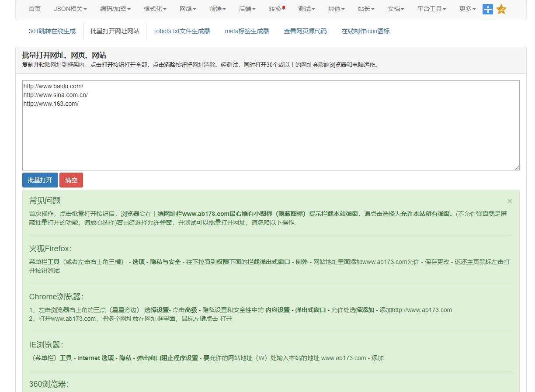Click the textarea resize handle corner
The image size is (535, 392).
pyautogui.click(x=517, y=167)
